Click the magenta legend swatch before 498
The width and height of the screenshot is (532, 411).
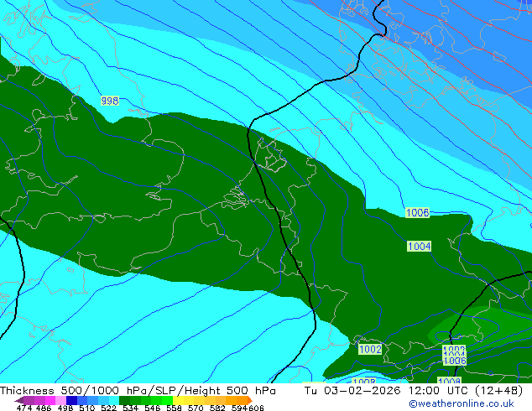pos(50,400)
